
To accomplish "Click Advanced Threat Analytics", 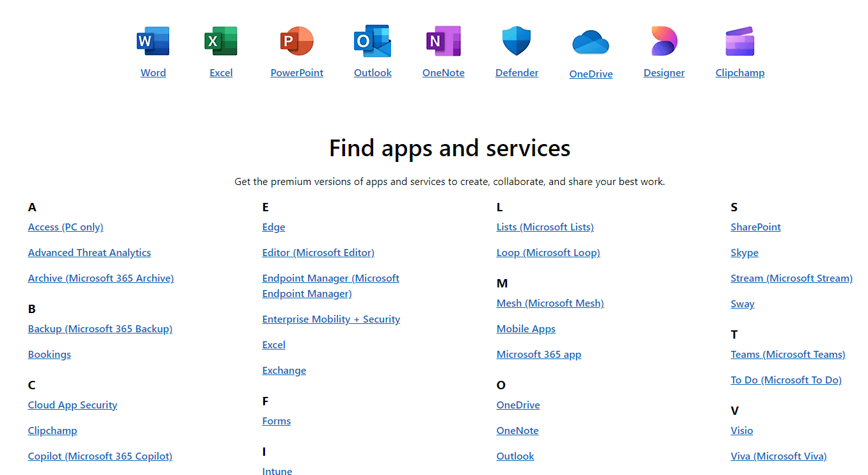I will pos(89,252).
